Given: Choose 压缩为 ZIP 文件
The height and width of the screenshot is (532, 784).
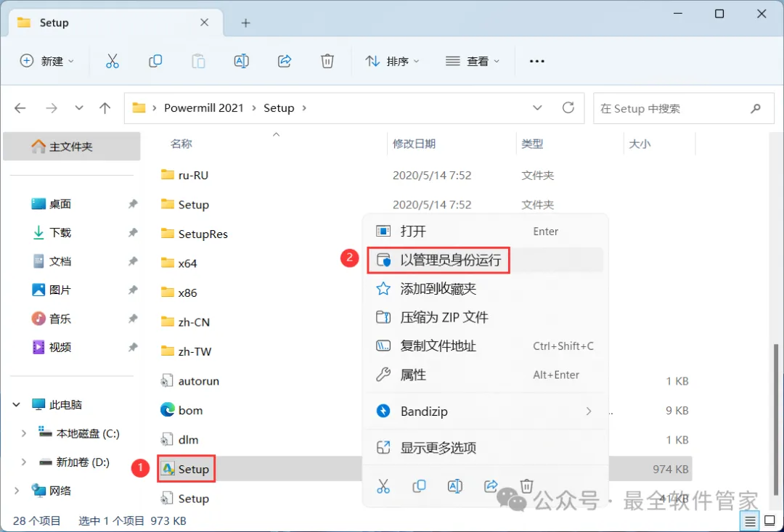Looking at the screenshot, I should (485, 317).
